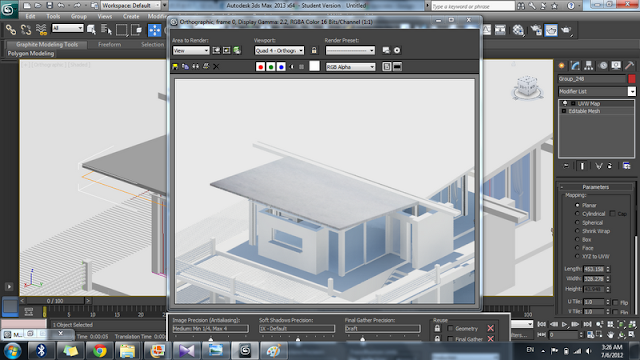The width and height of the screenshot is (640, 360).
Task: Click the Pin Stack icon
Action: point(566,166)
